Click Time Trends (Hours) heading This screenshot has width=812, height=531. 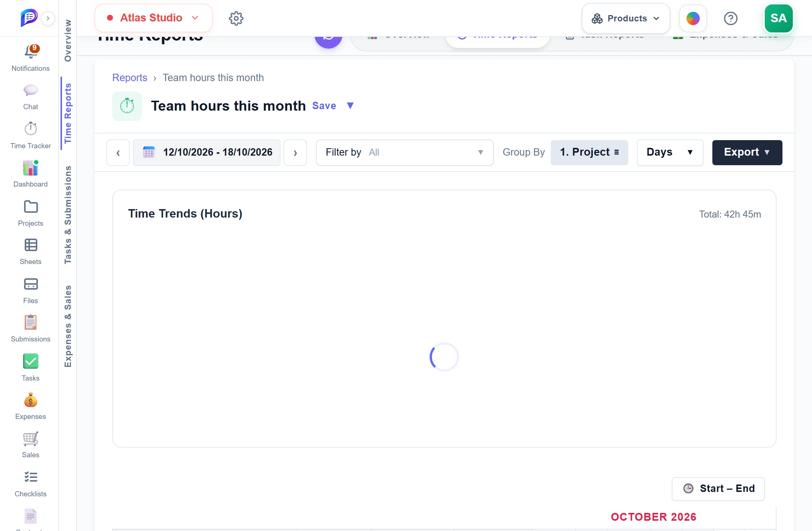tap(185, 214)
